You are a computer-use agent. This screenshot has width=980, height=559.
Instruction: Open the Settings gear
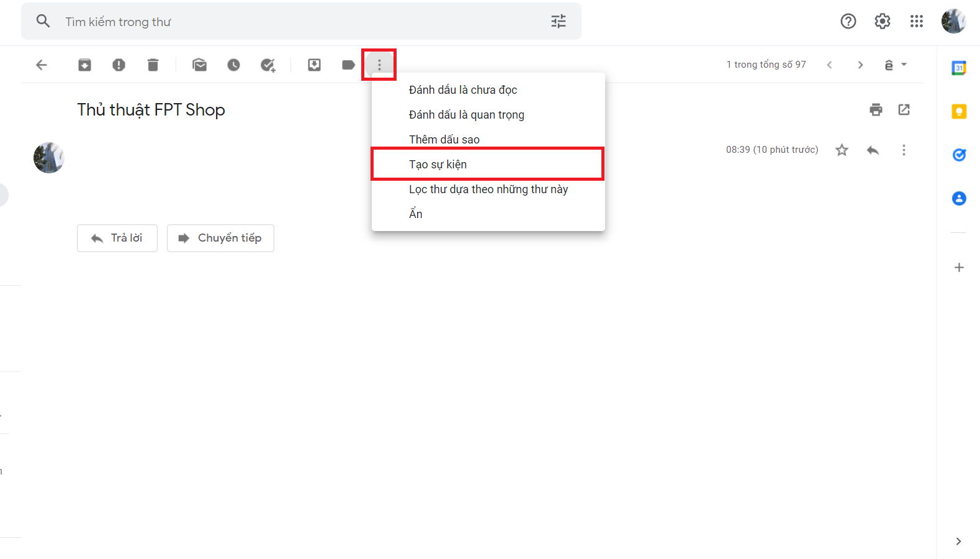(882, 21)
